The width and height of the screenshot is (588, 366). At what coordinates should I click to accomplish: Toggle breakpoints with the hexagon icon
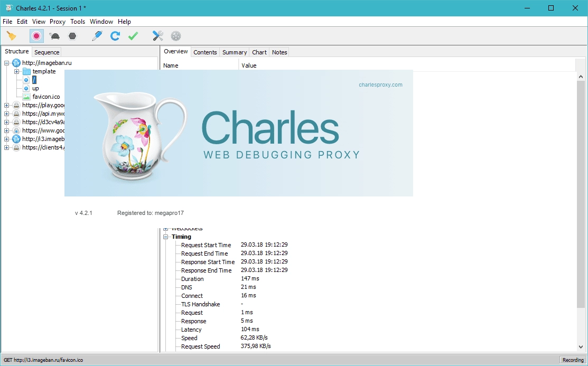pos(72,36)
